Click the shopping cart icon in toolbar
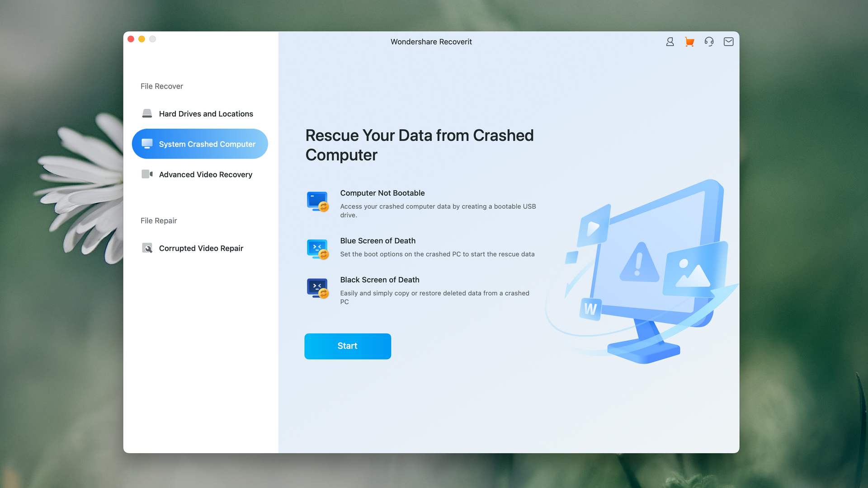 pos(689,42)
